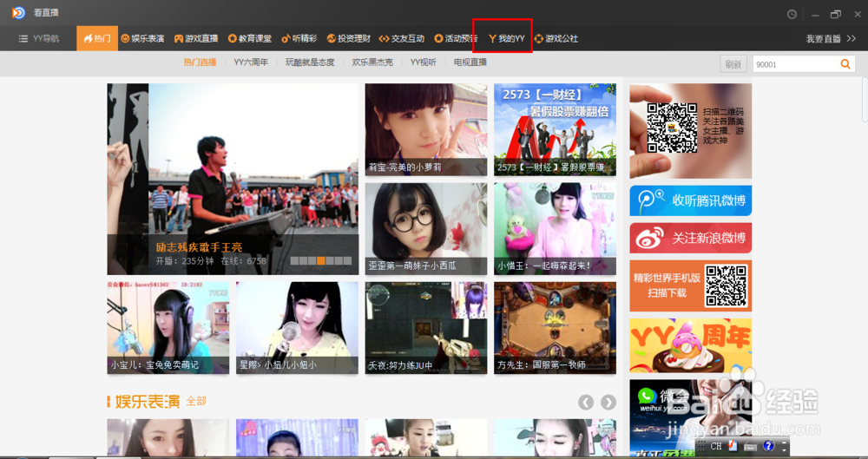The height and width of the screenshot is (459, 868).
Task: Open the 我的YY tab
Action: click(507, 39)
